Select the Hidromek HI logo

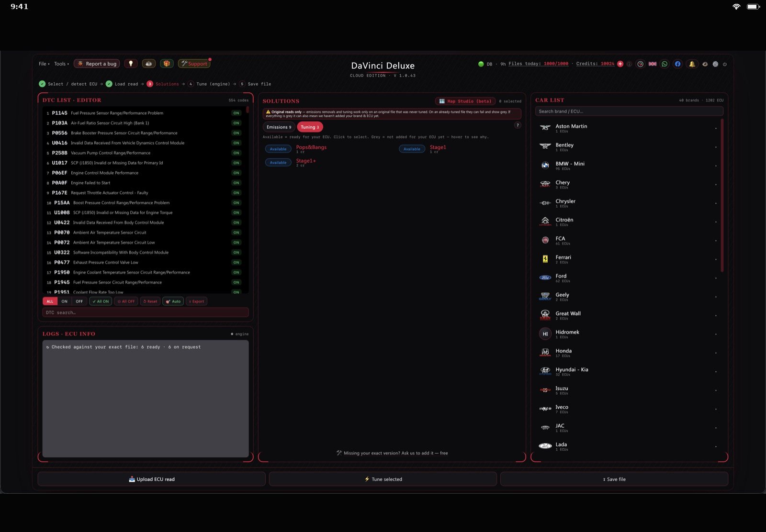coord(545,333)
